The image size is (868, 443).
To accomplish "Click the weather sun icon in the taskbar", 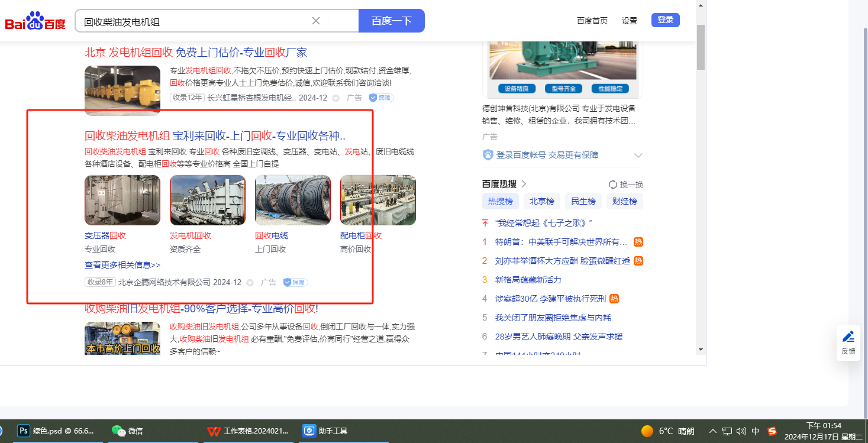I will (x=647, y=431).
